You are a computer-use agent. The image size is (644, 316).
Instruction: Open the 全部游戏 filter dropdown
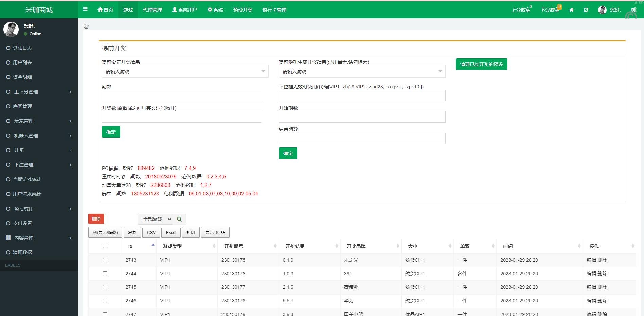tap(155, 219)
